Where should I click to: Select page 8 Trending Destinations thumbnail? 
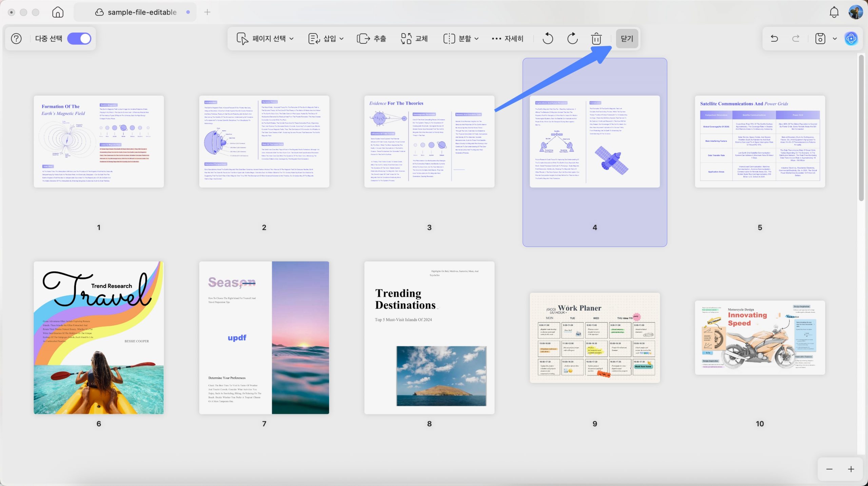pyautogui.click(x=429, y=337)
